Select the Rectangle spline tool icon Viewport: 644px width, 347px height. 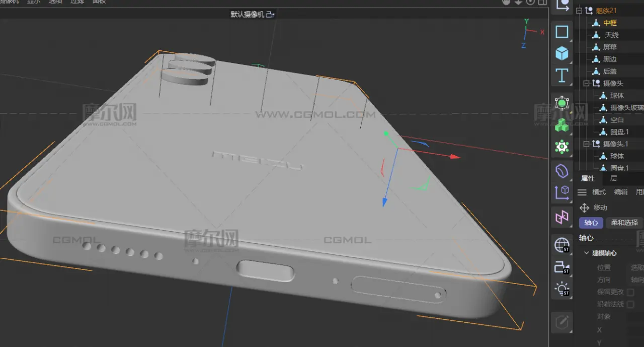[561, 32]
